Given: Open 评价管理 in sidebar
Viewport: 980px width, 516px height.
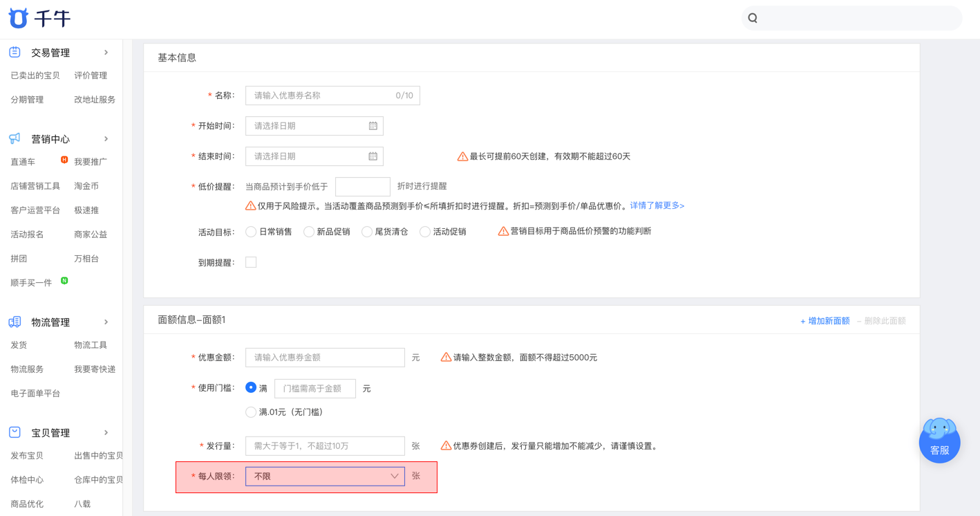Looking at the screenshot, I should pos(91,75).
